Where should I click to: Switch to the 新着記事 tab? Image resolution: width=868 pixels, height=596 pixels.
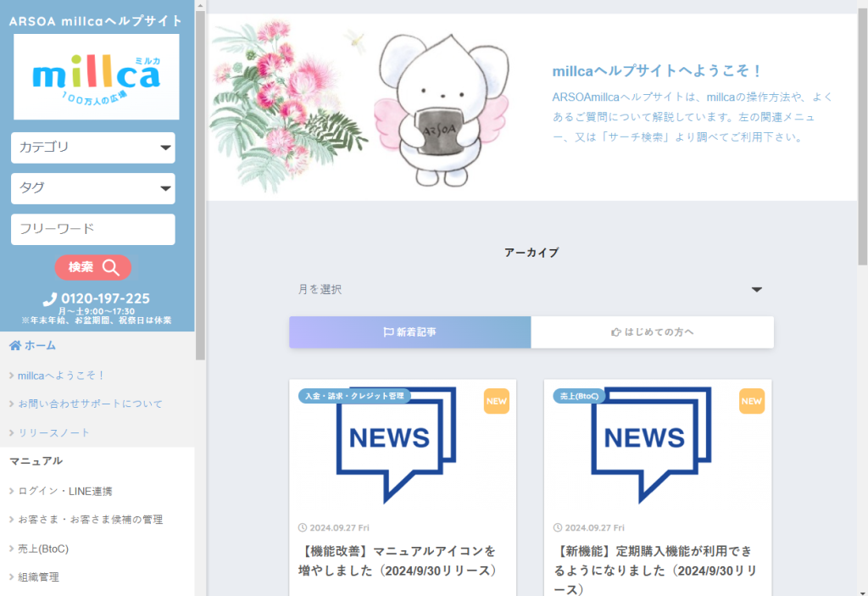(410, 332)
